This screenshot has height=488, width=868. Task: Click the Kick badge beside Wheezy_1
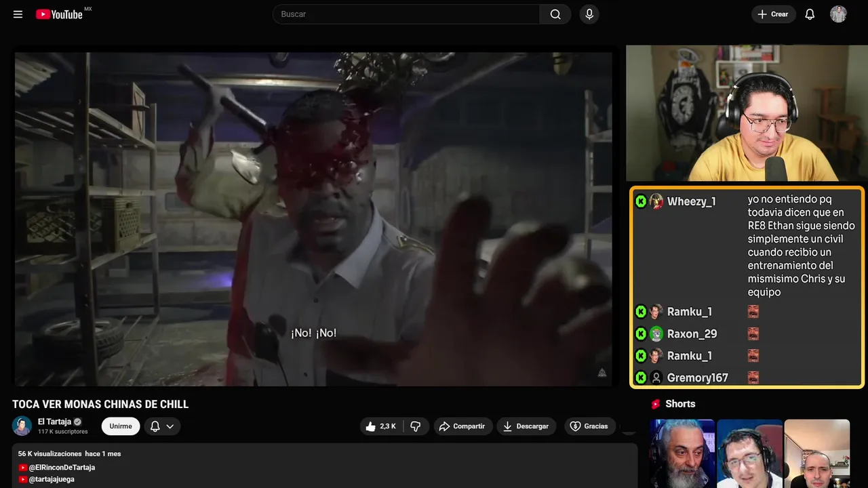[x=641, y=201]
